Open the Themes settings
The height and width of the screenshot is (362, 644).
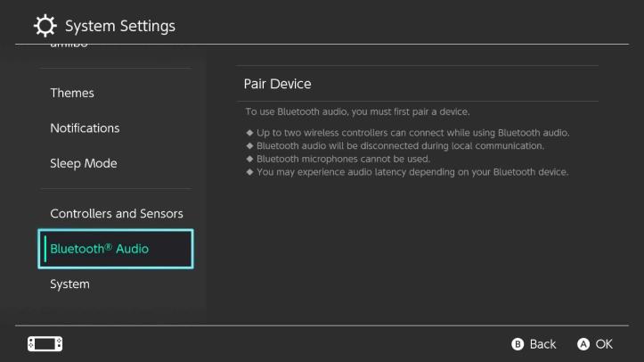72,93
